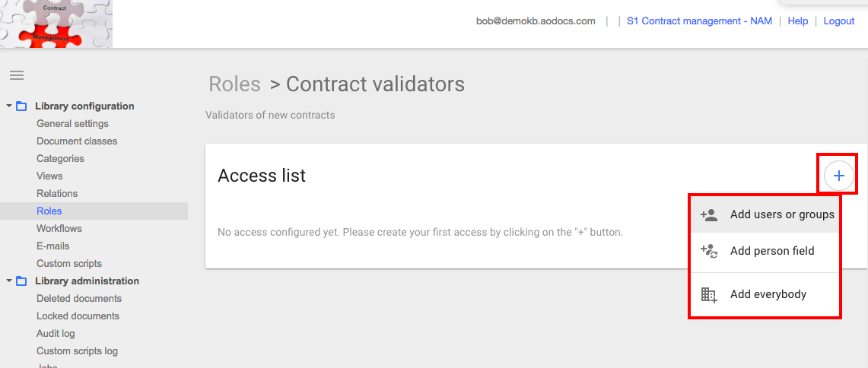
Task: Click the Contract Management puzzle logo
Action: pos(56,24)
